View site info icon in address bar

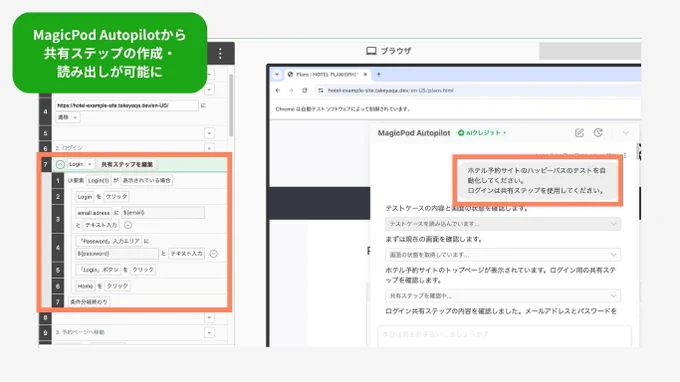[320, 90]
